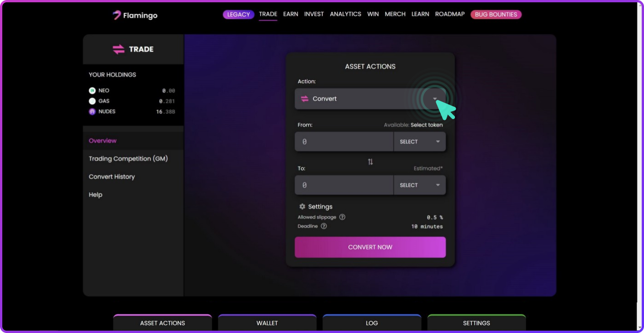Open the BUG BOUNTIES page
This screenshot has width=644, height=333.
click(496, 15)
